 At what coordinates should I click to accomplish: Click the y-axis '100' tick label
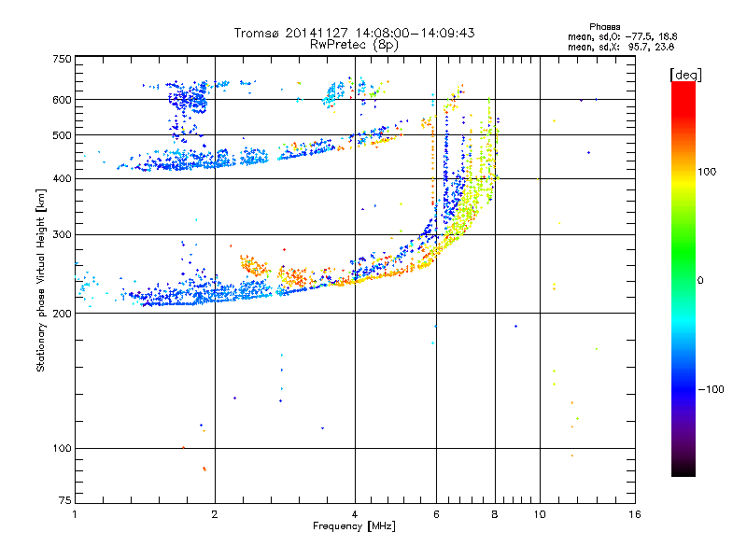63,449
